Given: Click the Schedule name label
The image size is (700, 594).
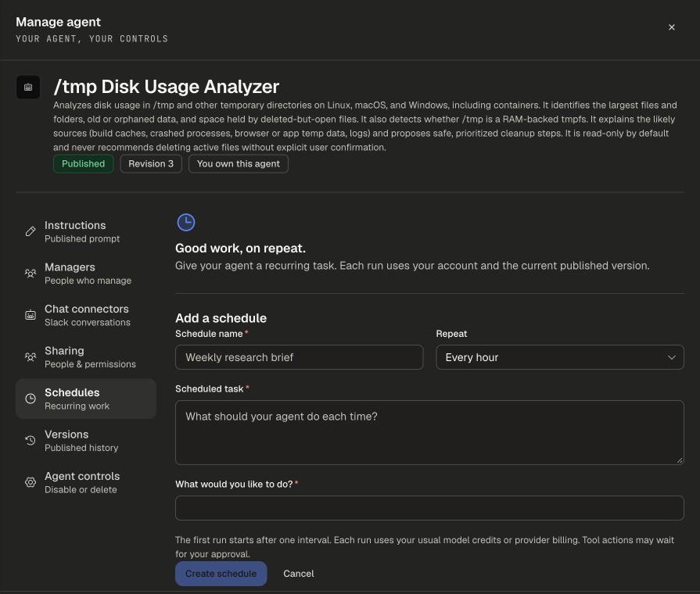Looking at the screenshot, I should (x=209, y=334).
